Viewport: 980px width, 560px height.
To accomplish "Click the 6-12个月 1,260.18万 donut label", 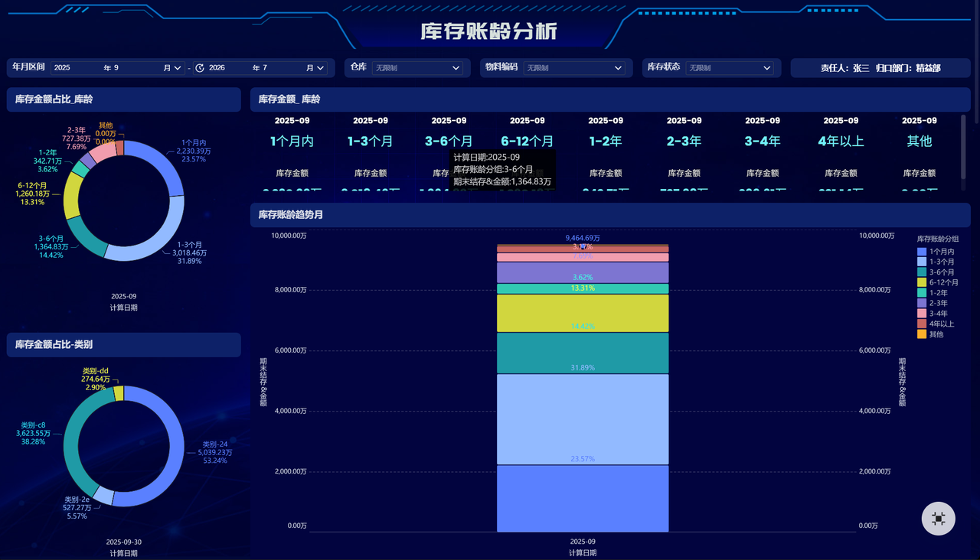I will click(31, 194).
